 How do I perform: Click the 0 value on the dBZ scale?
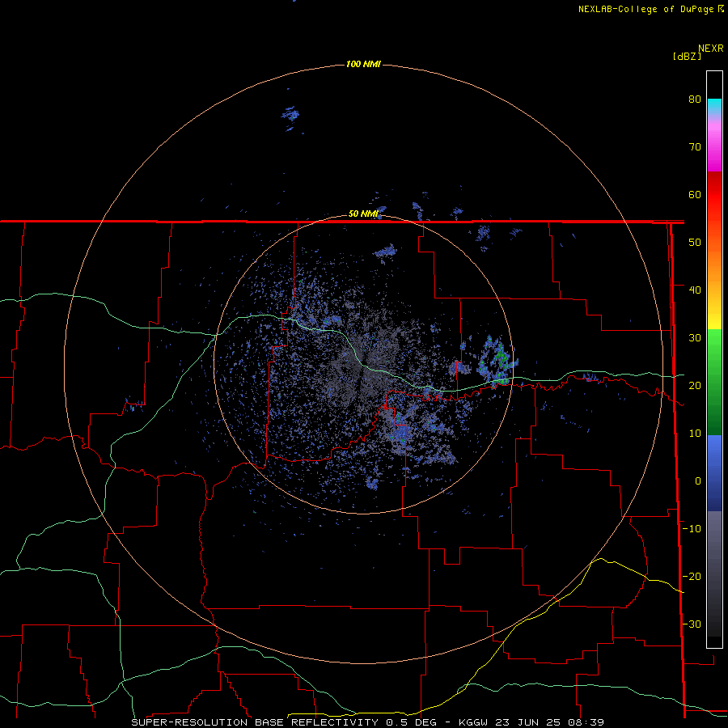pyautogui.click(x=698, y=481)
